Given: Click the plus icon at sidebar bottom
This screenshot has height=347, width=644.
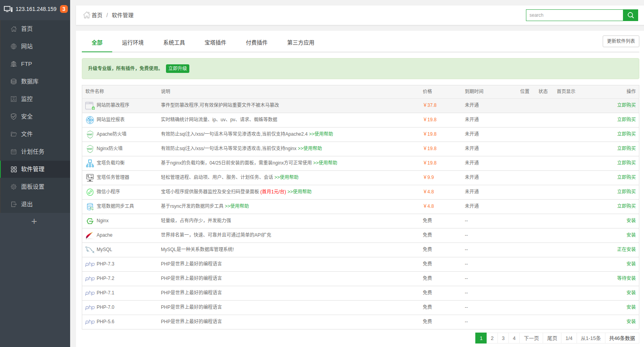Looking at the screenshot, I should pos(34,221).
